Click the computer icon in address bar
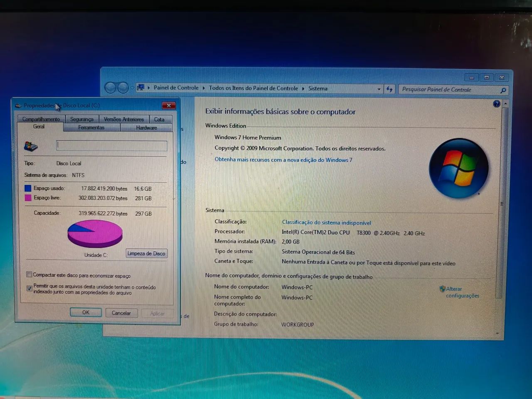The width and height of the screenshot is (532, 399). (140, 88)
